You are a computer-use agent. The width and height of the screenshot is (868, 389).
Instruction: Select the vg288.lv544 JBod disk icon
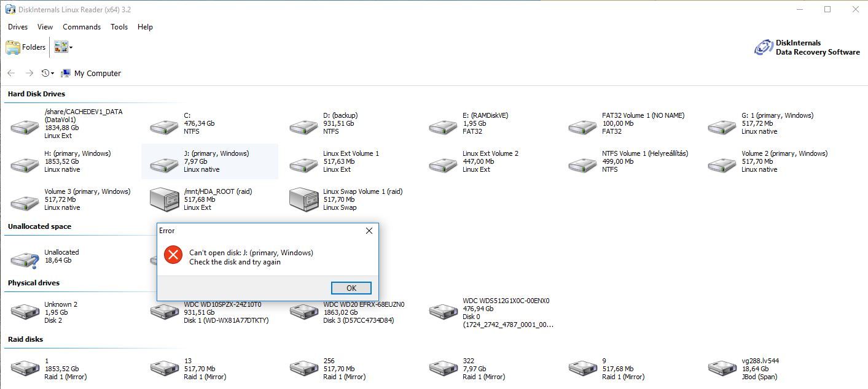click(722, 368)
